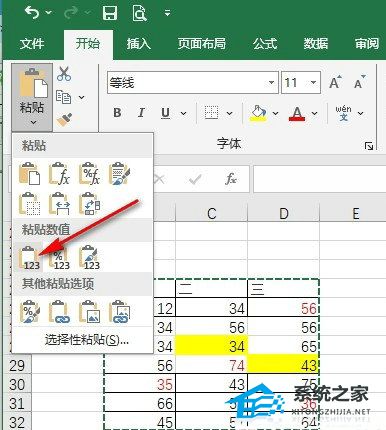The height and width of the screenshot is (430, 386).
Task: Choose Paste as Picture option
Action: 89,312
